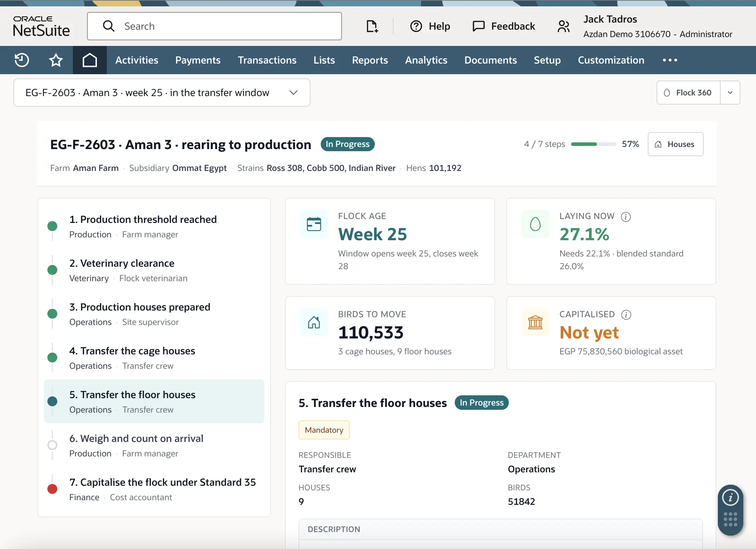The height and width of the screenshot is (549, 756).
Task: Select step 4 Transfer the cage houses
Action: [154, 358]
